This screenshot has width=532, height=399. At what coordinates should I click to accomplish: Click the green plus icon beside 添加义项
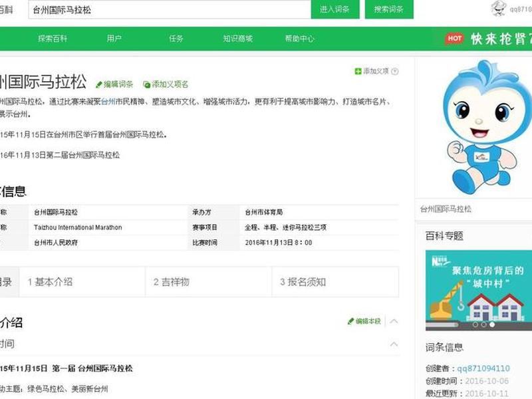pos(358,71)
